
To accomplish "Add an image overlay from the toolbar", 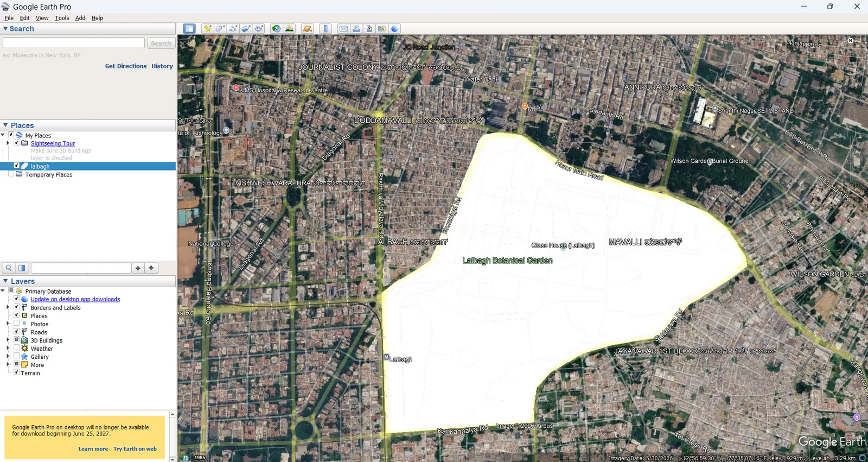I will [246, 29].
